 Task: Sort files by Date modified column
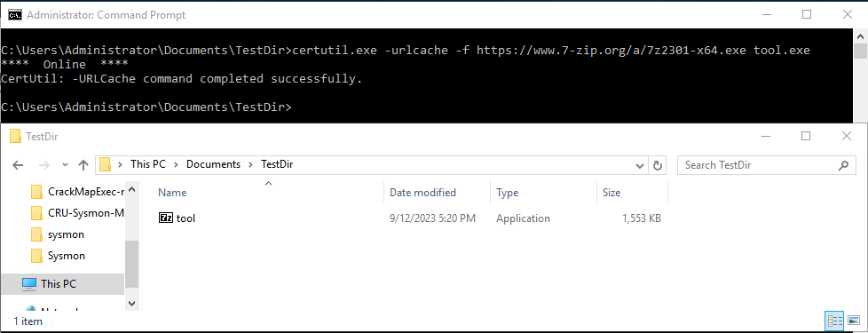click(423, 193)
